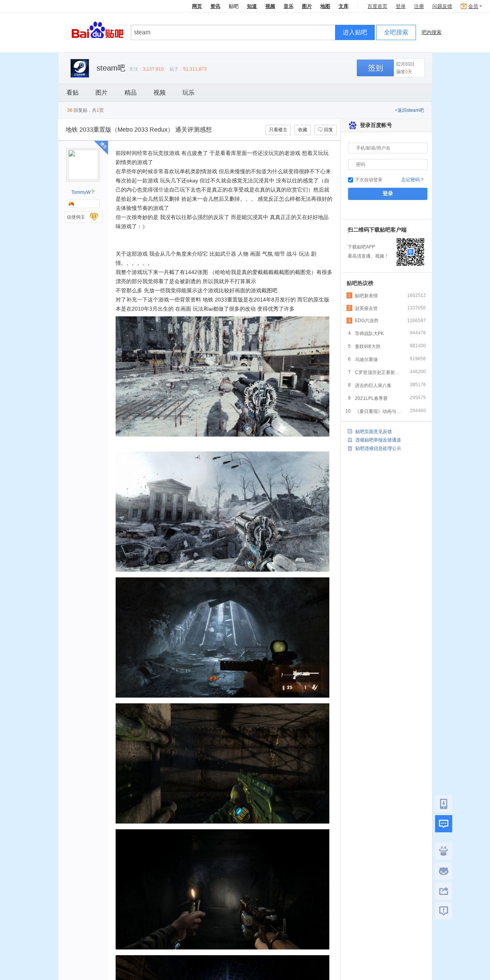
Task: Click the 只看楼主 button
Action: (x=278, y=130)
